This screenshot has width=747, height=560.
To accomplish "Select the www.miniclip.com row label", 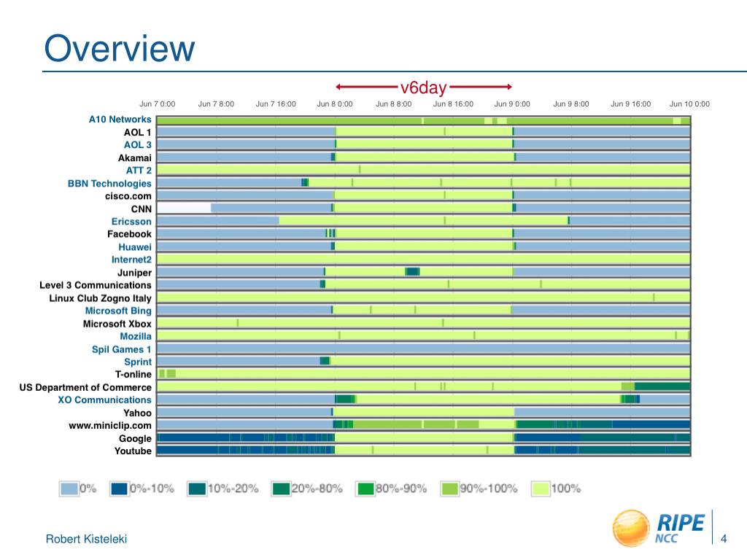I will [110, 426].
